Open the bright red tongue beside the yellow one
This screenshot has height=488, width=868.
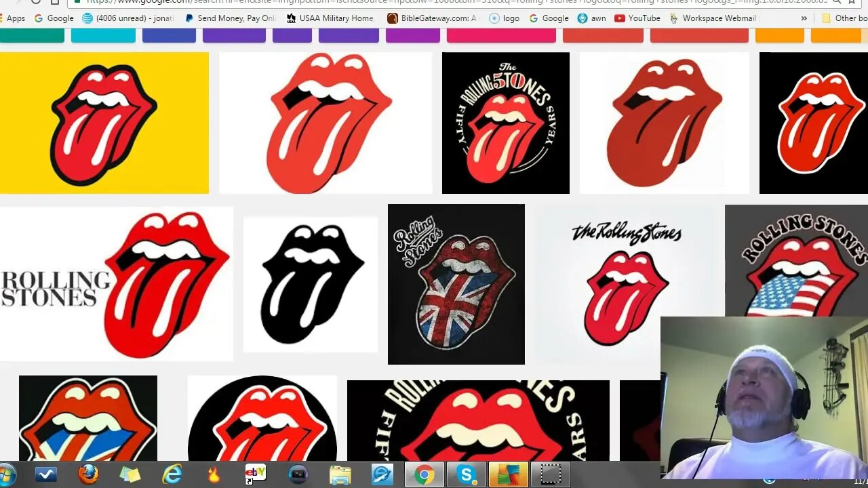point(325,123)
